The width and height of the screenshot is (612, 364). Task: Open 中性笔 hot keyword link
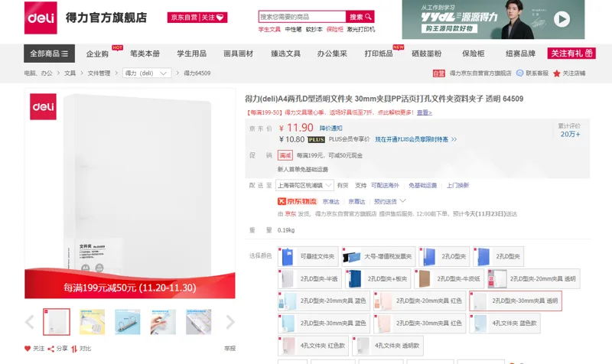point(293,29)
